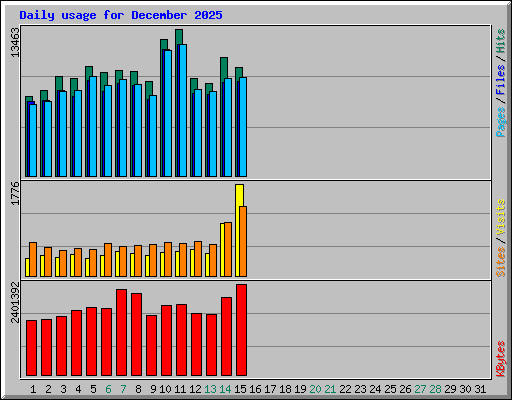
Task: Click the blue 'Files' legend label
Action: pyautogui.click(x=501, y=80)
